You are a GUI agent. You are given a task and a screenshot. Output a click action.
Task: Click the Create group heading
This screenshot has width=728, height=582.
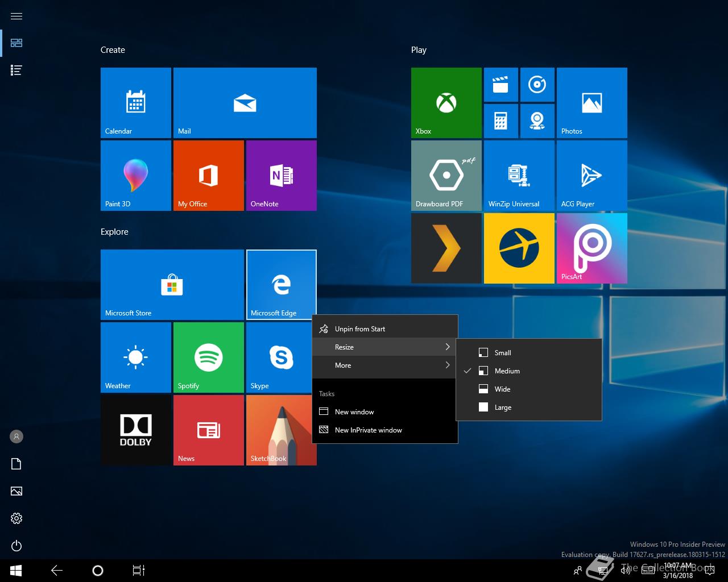point(113,50)
